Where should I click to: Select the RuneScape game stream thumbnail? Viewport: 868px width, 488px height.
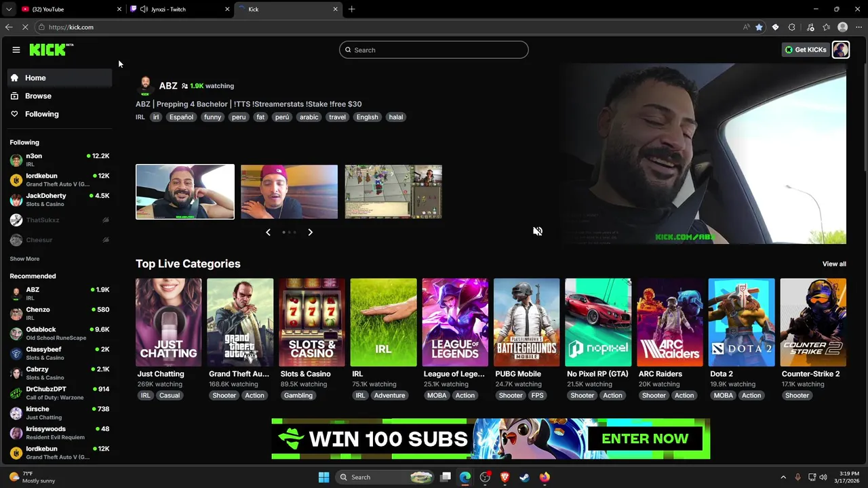pyautogui.click(x=393, y=192)
